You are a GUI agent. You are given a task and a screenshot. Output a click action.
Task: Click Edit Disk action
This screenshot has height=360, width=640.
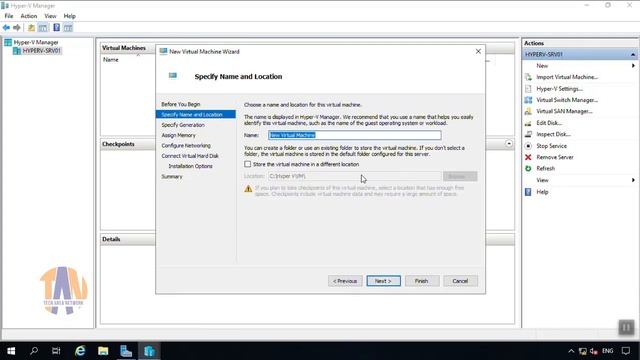click(549, 122)
